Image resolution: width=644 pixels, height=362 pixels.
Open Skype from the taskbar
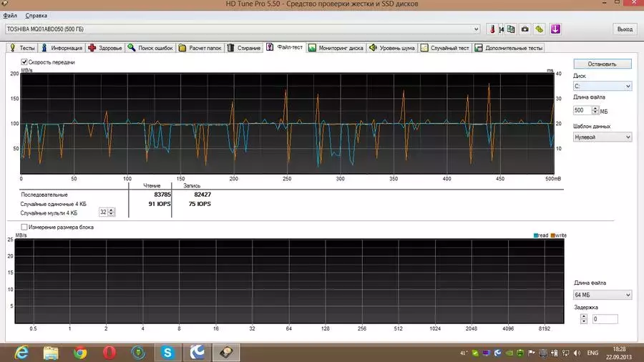[167, 353]
